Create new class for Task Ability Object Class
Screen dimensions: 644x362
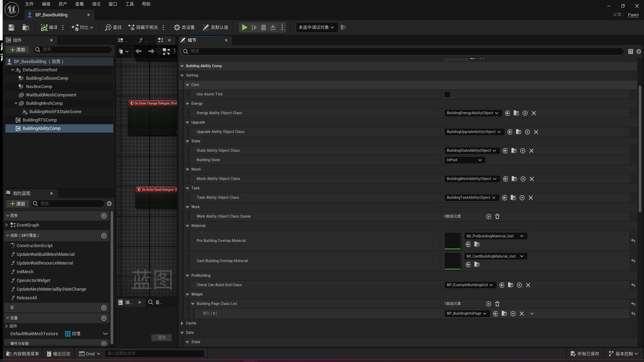523,198
